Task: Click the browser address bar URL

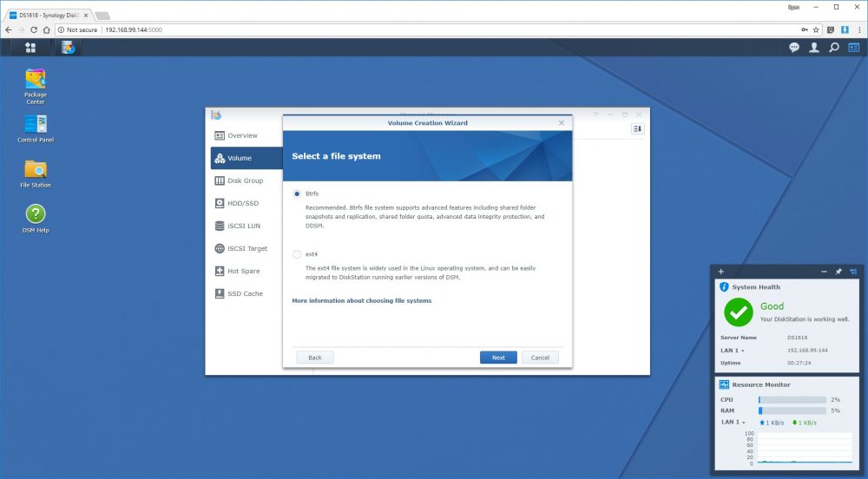Action: click(x=134, y=30)
